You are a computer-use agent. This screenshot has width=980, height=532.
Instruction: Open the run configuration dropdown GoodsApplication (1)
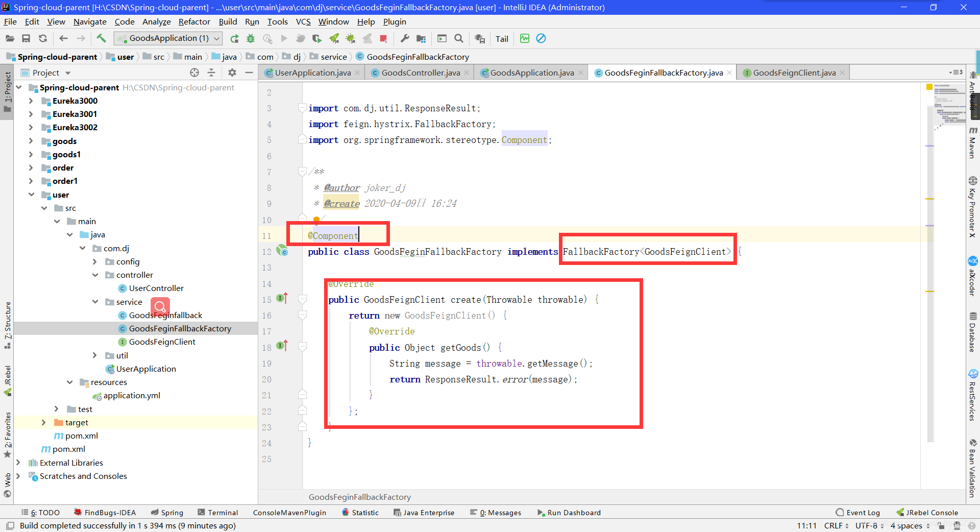[x=168, y=38]
